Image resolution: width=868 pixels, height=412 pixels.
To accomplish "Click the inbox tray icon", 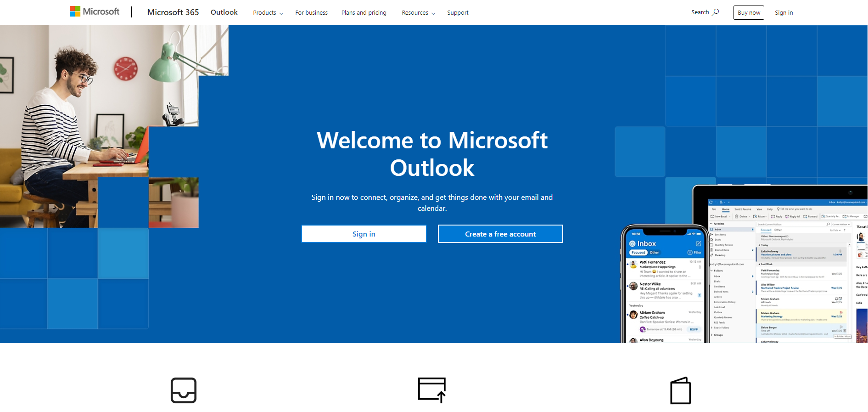I will (x=184, y=390).
